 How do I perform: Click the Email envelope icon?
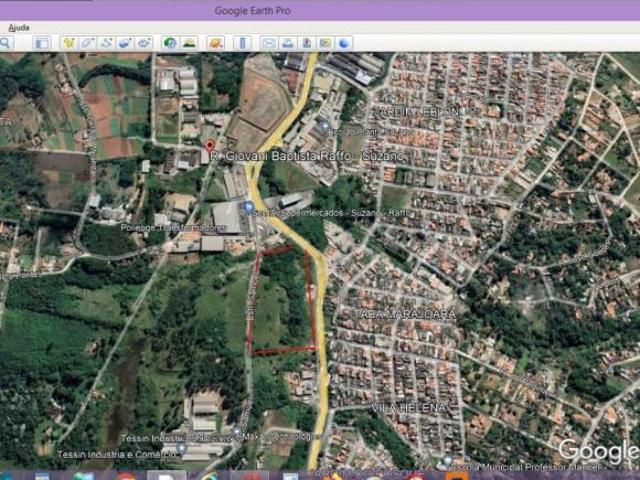coord(268,43)
